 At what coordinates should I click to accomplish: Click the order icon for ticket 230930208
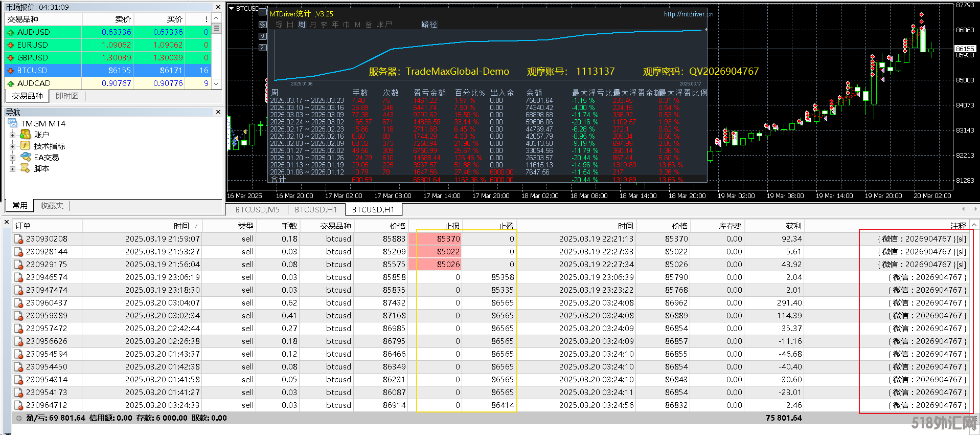click(x=18, y=239)
